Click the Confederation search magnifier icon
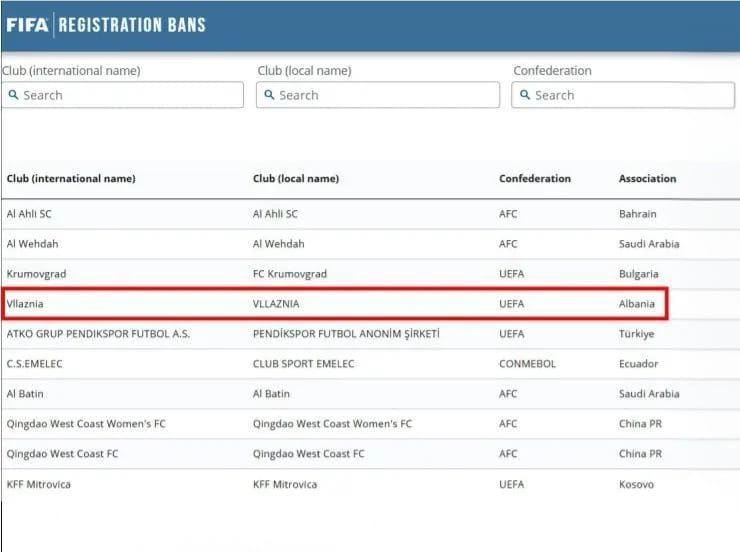 tap(524, 95)
